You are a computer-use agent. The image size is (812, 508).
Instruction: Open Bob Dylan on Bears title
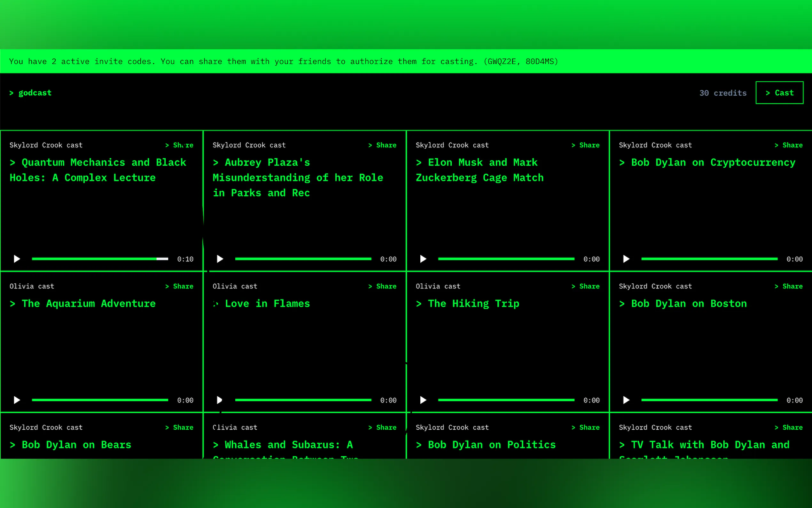point(71,445)
